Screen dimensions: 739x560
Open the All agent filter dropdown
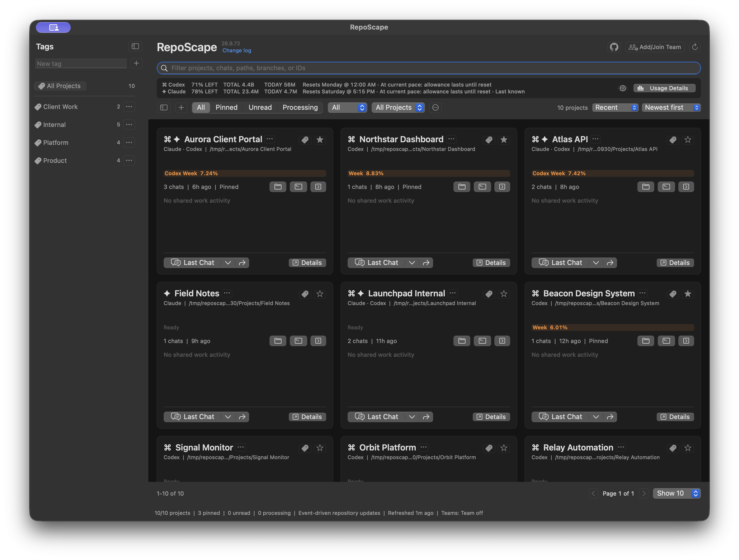coord(347,108)
